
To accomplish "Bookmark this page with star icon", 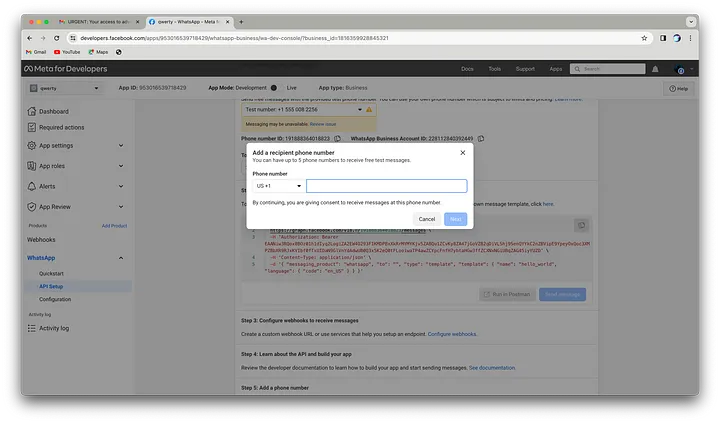I will 644,38.
